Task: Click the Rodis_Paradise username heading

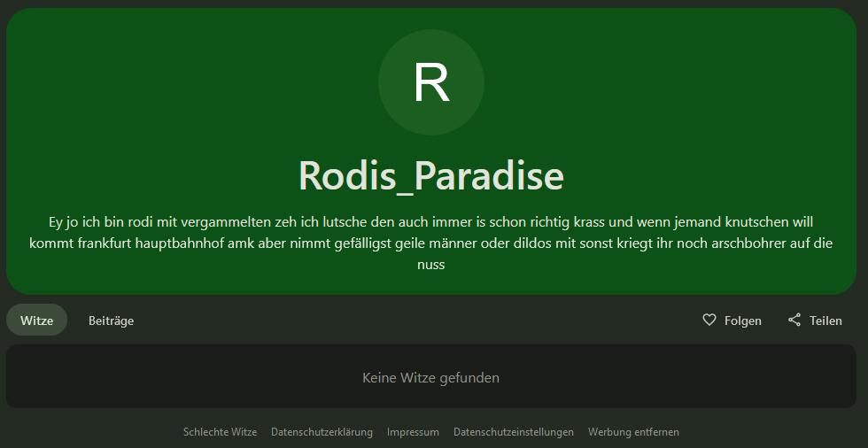Action: tap(431, 175)
